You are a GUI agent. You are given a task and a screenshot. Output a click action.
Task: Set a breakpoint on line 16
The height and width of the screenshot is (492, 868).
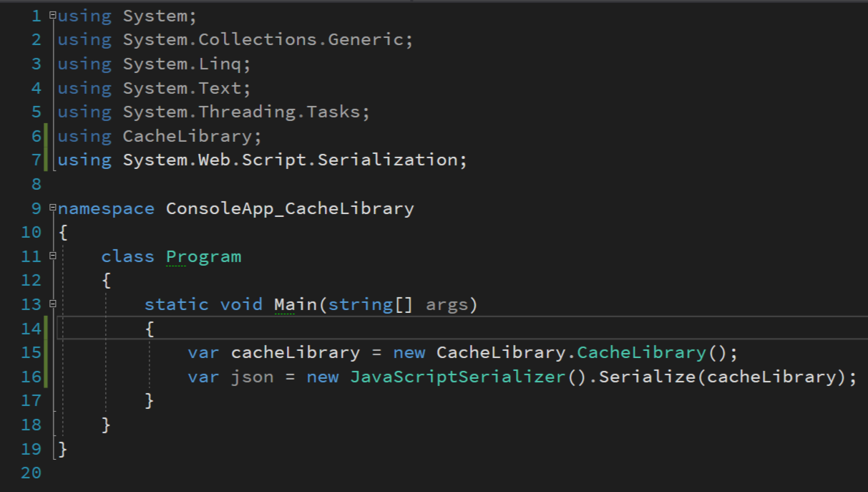point(11,376)
